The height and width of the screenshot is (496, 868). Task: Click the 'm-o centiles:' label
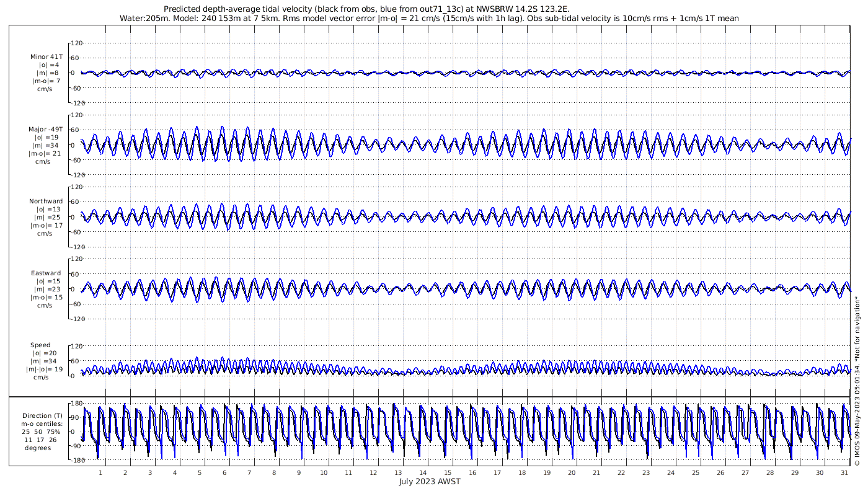tap(42, 423)
